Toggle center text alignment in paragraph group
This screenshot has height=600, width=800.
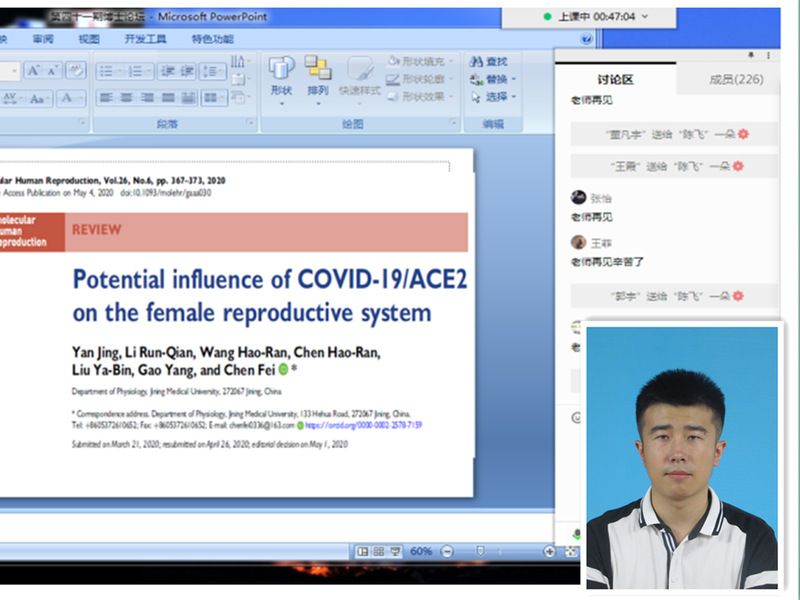128,98
